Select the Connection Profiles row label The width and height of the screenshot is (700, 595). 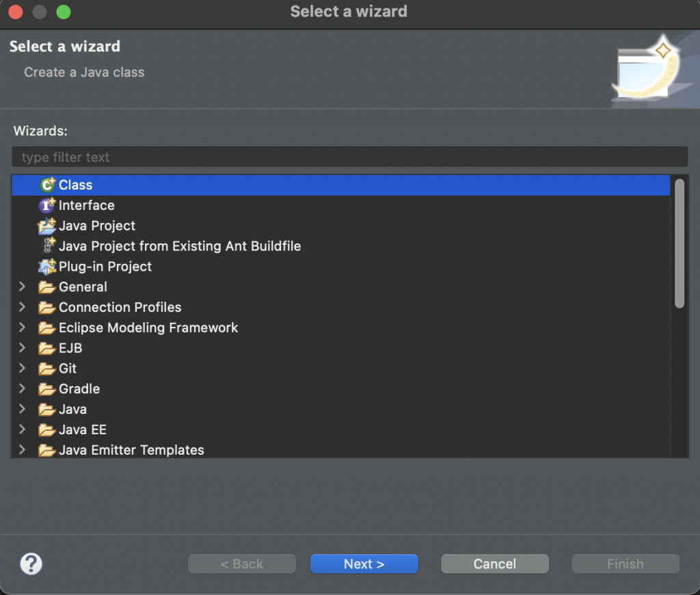point(120,307)
